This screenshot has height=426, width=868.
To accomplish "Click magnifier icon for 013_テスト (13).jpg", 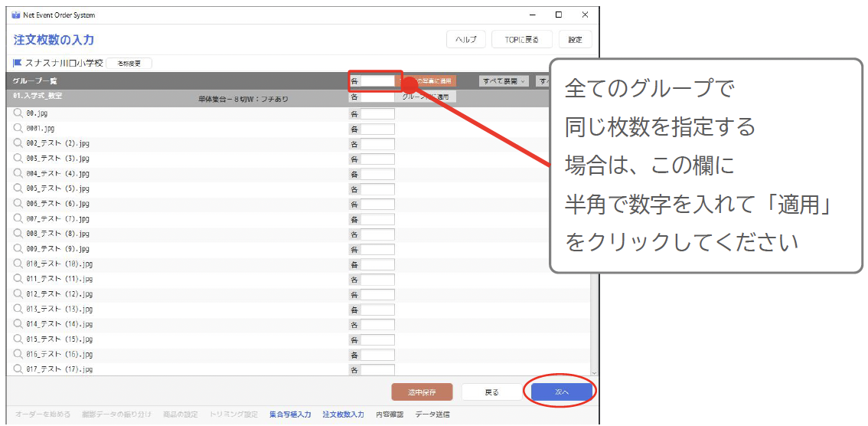I will point(18,309).
